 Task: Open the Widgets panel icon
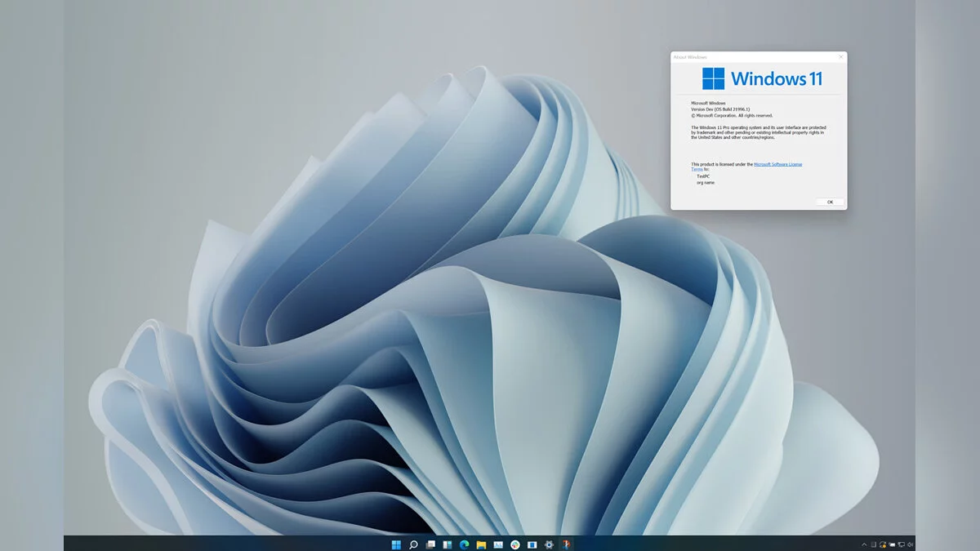point(448,544)
